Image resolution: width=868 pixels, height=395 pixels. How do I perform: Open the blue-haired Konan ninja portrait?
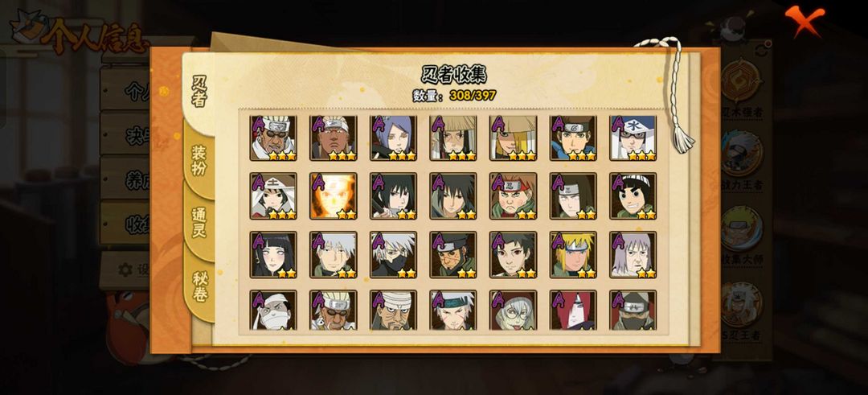click(394, 138)
